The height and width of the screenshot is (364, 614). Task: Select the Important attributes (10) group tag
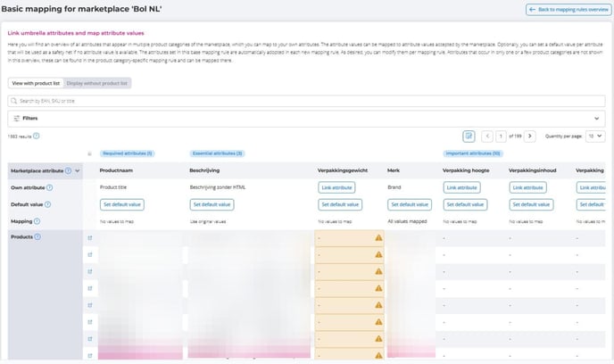point(474,153)
